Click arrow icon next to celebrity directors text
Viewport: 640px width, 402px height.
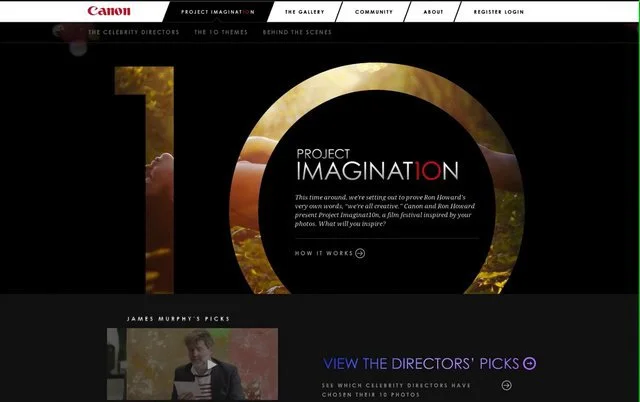pyautogui.click(x=507, y=385)
